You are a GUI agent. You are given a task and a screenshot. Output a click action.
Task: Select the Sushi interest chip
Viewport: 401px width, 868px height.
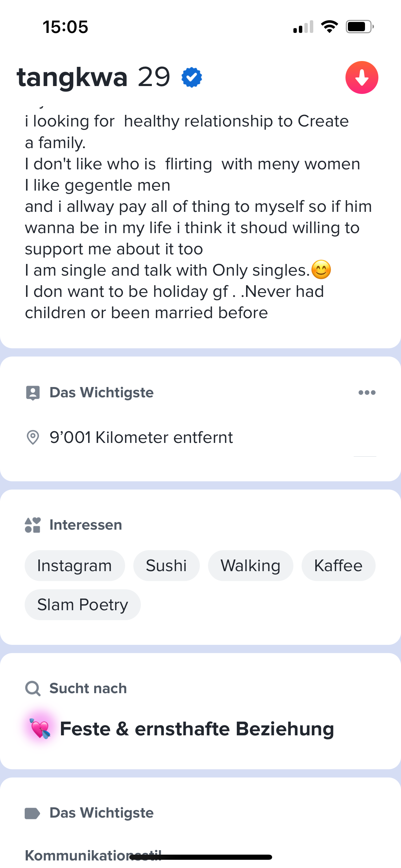(x=166, y=566)
